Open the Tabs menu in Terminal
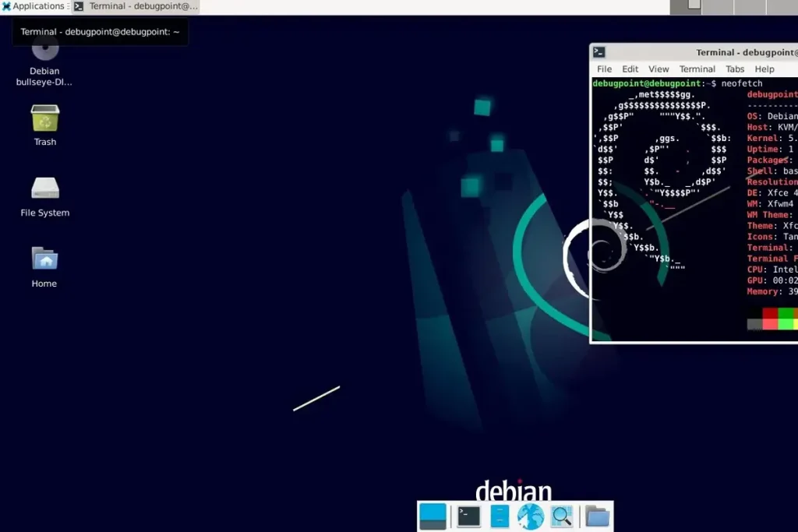798x532 pixels. tap(735, 69)
